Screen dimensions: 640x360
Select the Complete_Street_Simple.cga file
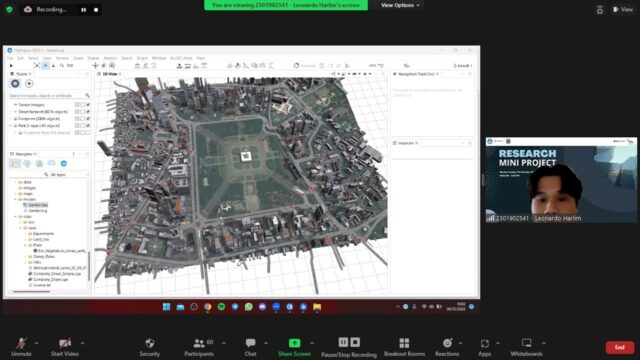coord(54,274)
